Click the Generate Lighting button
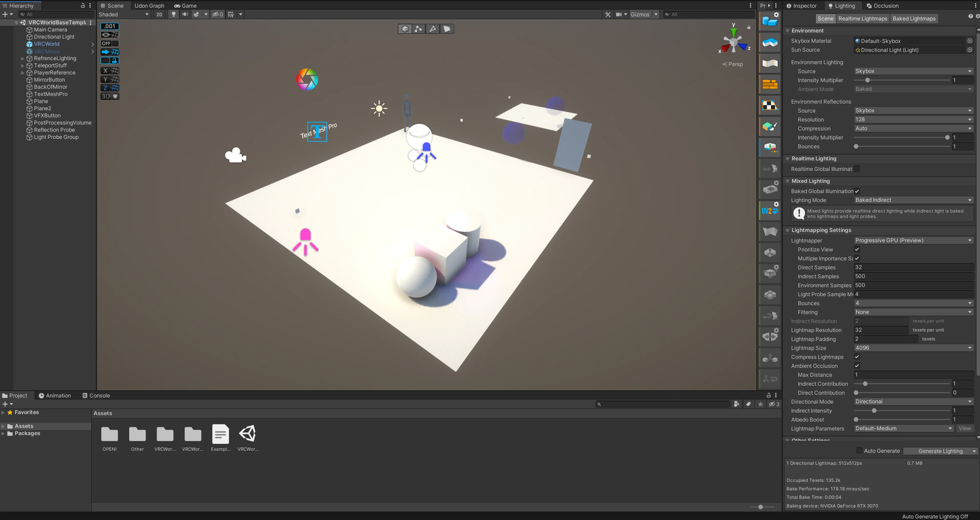This screenshot has height=520, width=980. (940, 451)
